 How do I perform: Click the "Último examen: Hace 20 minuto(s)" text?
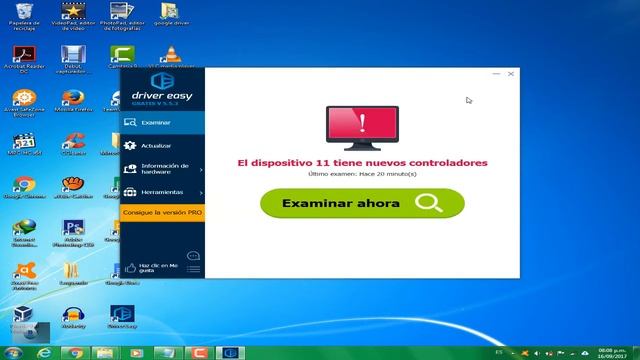coord(362,174)
